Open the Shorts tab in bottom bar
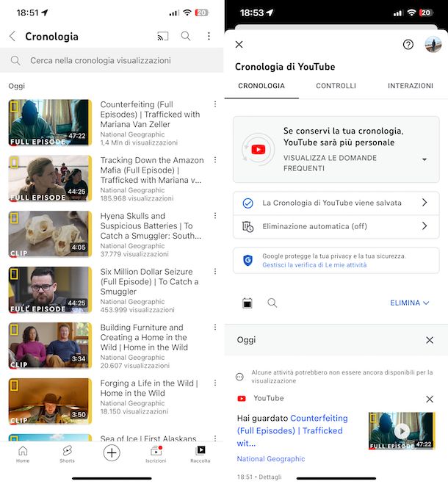This screenshot has height=484, width=448. coord(67,455)
